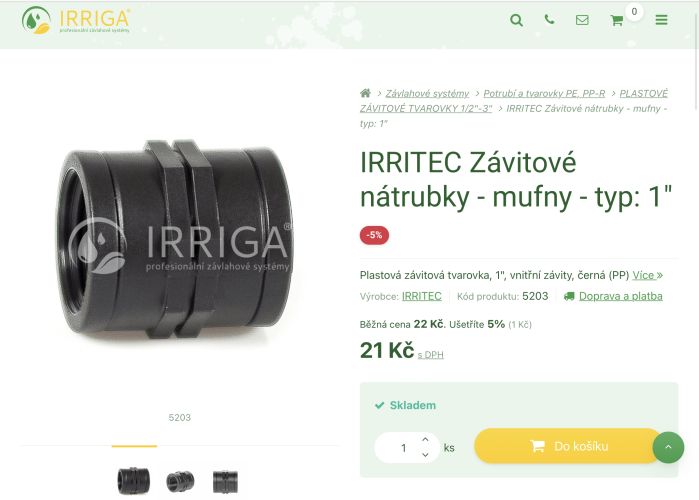Decrease quantity with down arrow
This screenshot has width=699, height=500.
pyautogui.click(x=425, y=455)
